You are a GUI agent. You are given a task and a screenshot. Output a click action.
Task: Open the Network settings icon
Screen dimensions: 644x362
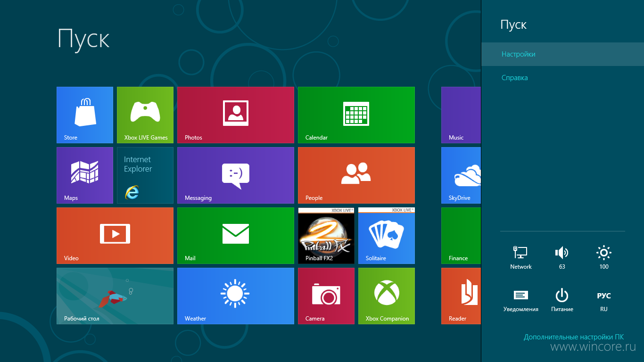click(x=520, y=257)
